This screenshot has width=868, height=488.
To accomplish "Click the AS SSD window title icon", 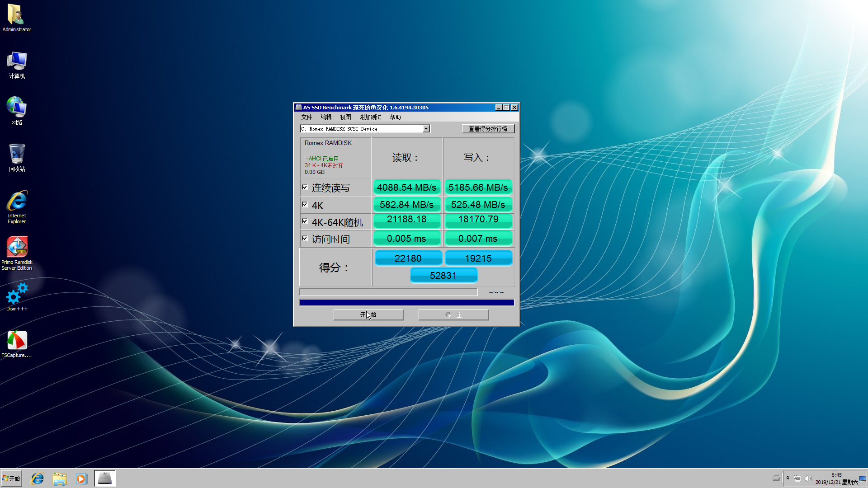I will click(x=298, y=108).
